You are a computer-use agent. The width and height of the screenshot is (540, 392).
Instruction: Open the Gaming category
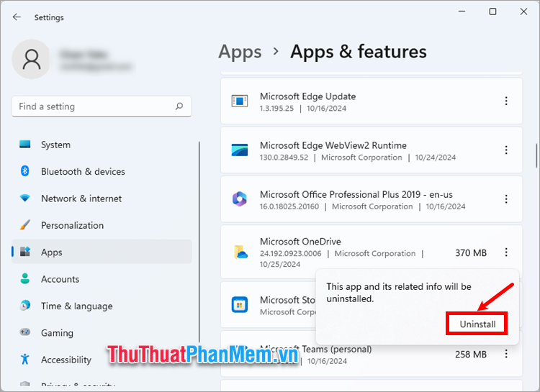[x=102, y=332]
